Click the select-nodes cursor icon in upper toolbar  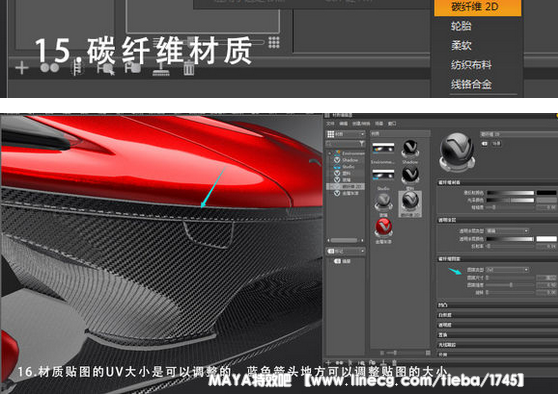pyautogui.click(x=106, y=68)
